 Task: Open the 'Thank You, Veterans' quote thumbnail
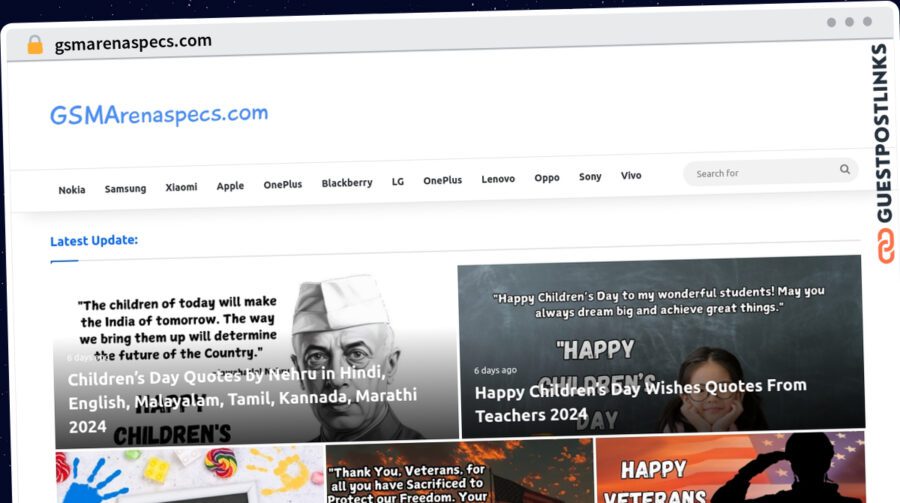[460, 472]
